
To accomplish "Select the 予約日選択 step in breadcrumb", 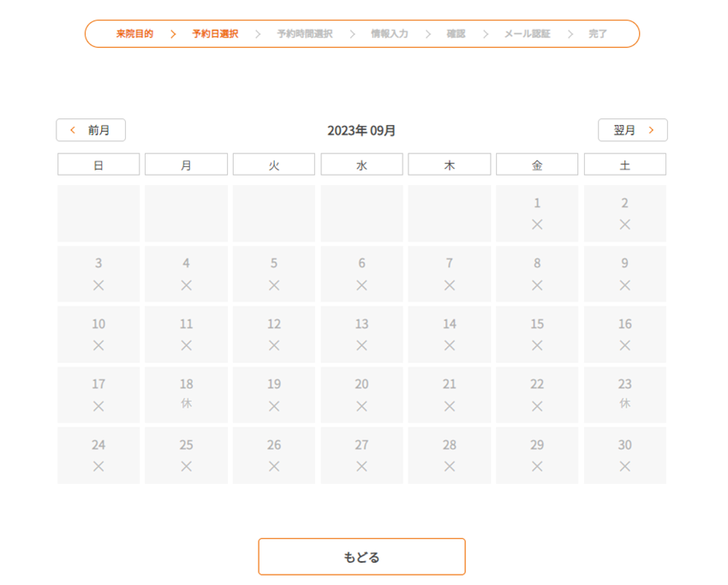I will tap(216, 34).
